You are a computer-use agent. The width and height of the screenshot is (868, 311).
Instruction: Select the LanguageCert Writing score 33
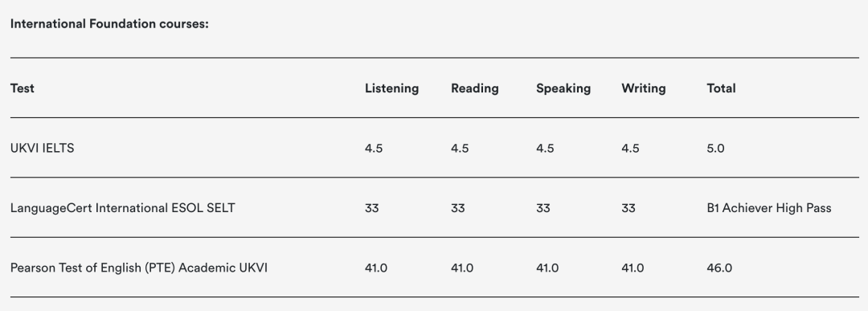click(628, 208)
